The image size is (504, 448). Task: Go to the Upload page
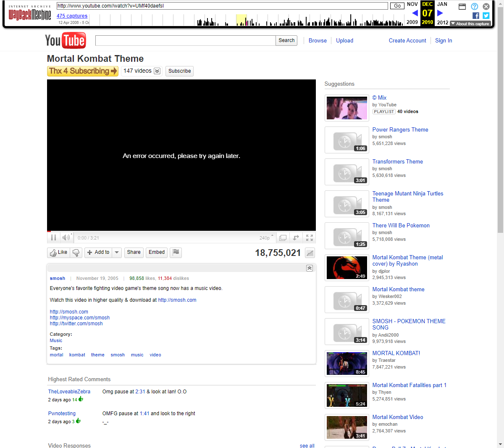[x=344, y=41]
